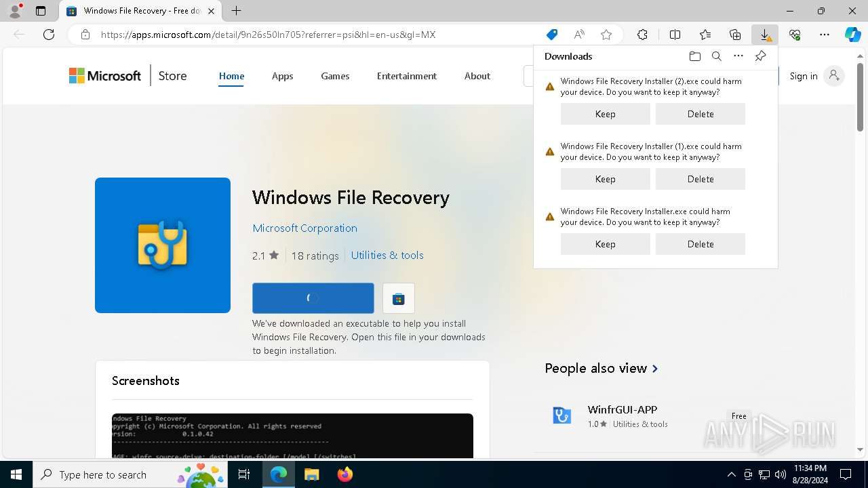Open in Microsoft Store app icon button
Image resolution: width=868 pixels, height=488 pixels.
tap(399, 298)
